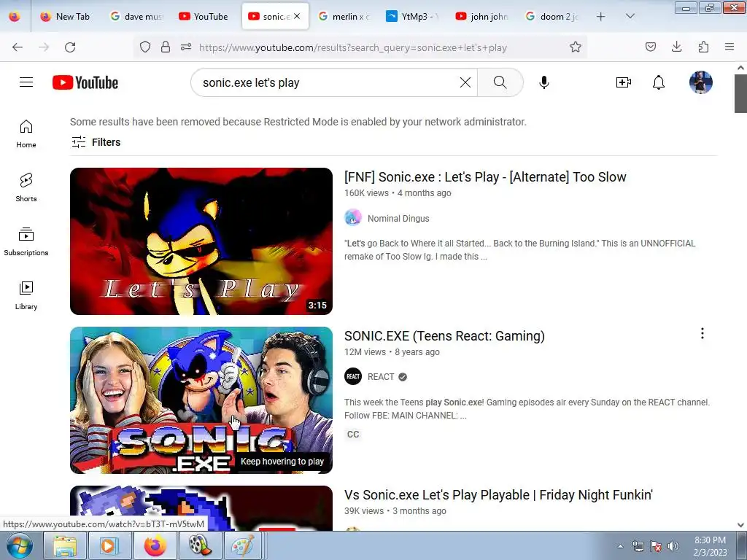Open Shorts in sidebar
The image size is (747, 560).
point(26,187)
